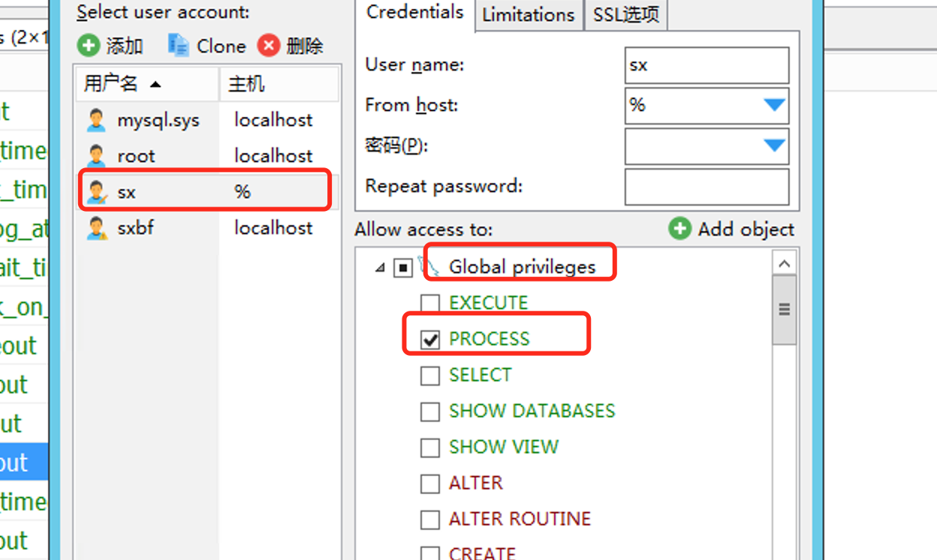937x560 pixels.
Task: Select the sxbf user icon
Action: pos(96,228)
